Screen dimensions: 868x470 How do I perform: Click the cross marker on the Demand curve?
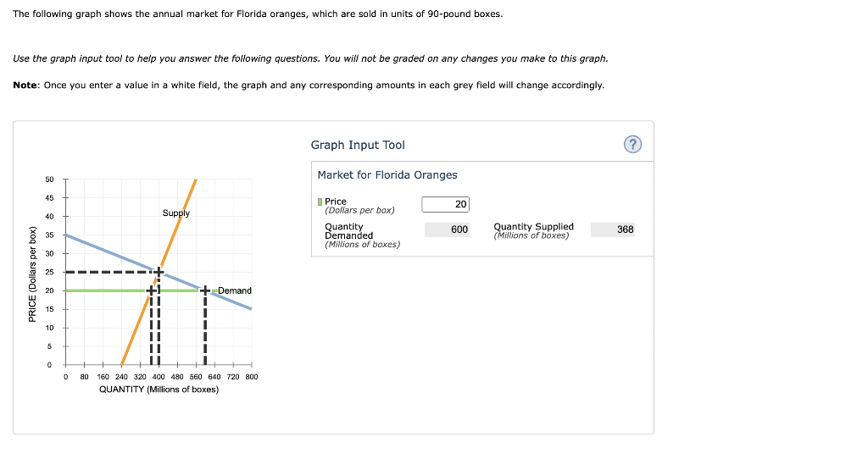[x=204, y=290]
